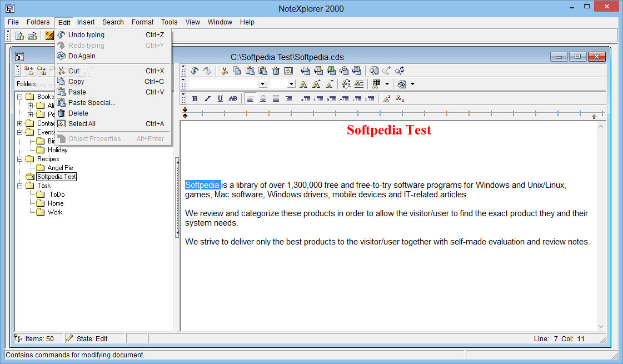This screenshot has height=364, width=623.
Task: Click the editor scrollbar down arrow
Action: pos(601,327)
